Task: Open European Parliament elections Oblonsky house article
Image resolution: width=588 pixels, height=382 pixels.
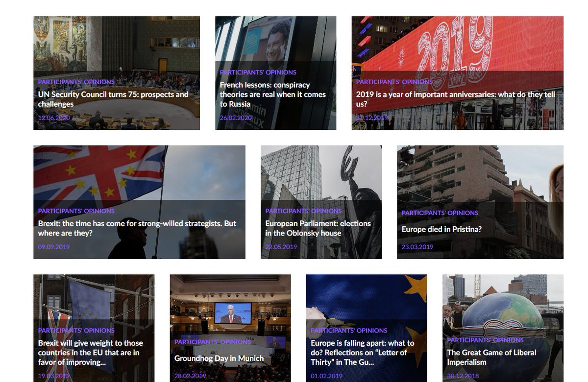Action: [x=318, y=228]
